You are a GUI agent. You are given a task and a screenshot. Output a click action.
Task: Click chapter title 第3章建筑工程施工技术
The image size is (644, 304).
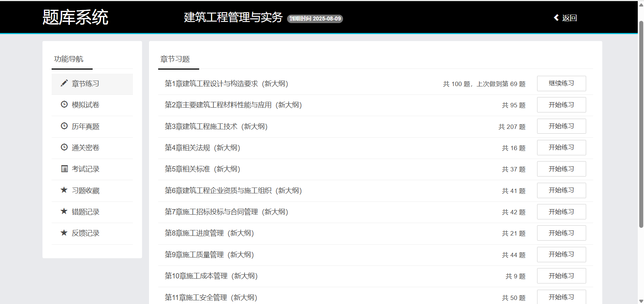216,127
